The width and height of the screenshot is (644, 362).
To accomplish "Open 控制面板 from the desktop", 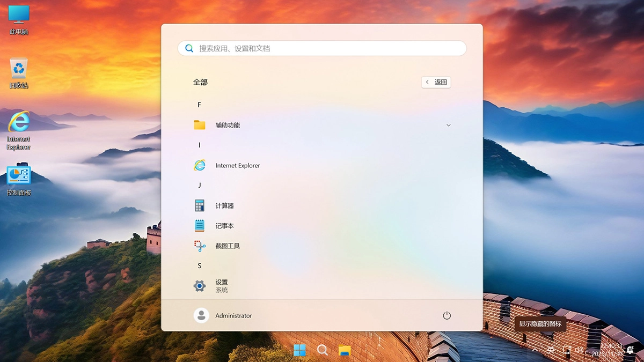I will point(18,174).
